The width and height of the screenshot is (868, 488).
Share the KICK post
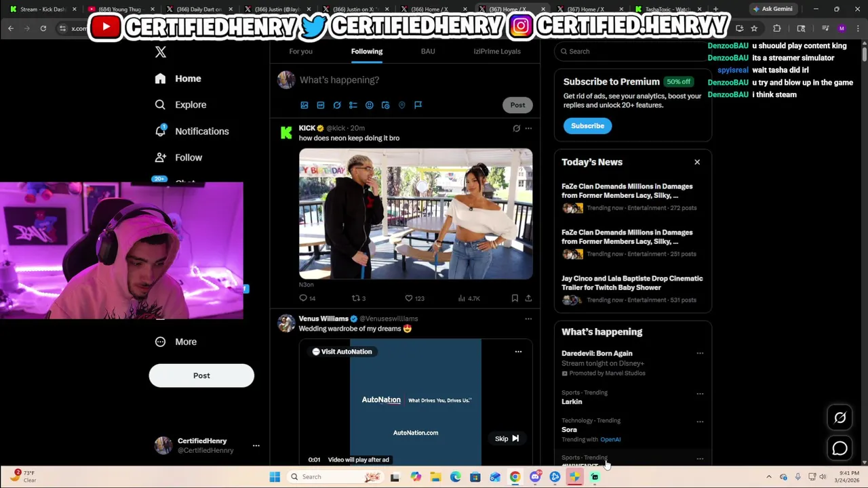(528, 298)
